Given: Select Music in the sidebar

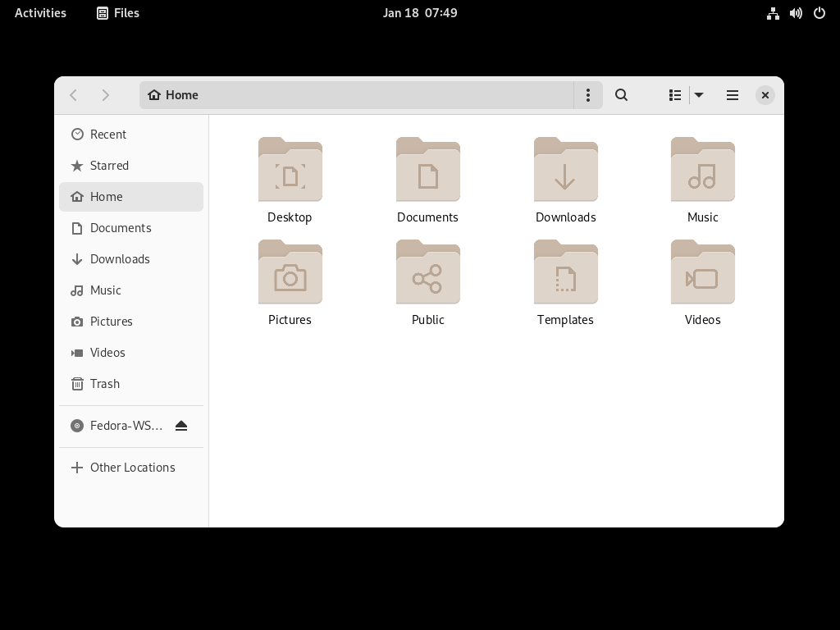Looking at the screenshot, I should point(131,290).
